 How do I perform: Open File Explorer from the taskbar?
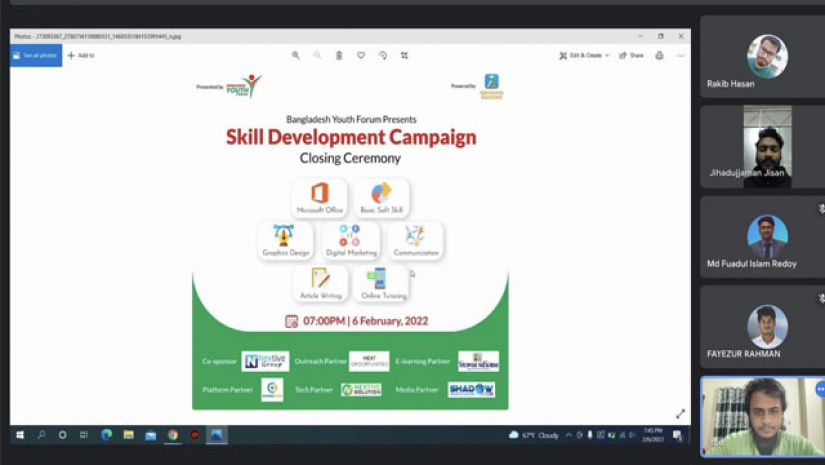pyautogui.click(x=128, y=435)
